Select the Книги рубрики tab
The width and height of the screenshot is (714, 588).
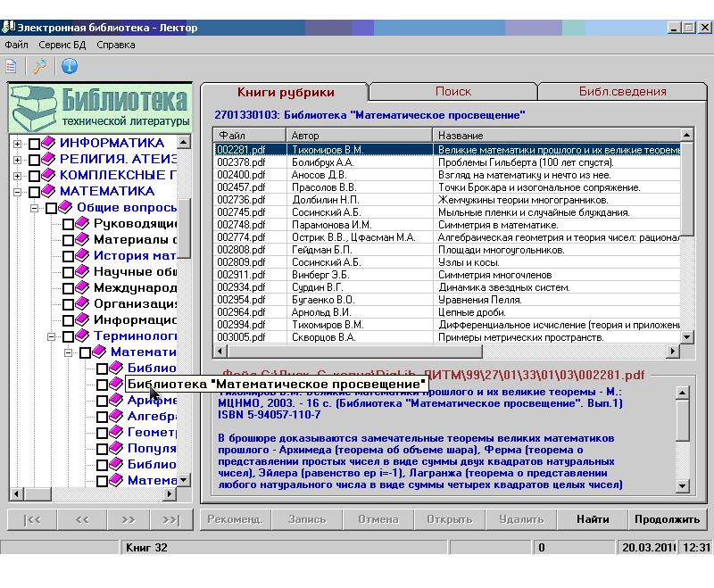coord(286,92)
